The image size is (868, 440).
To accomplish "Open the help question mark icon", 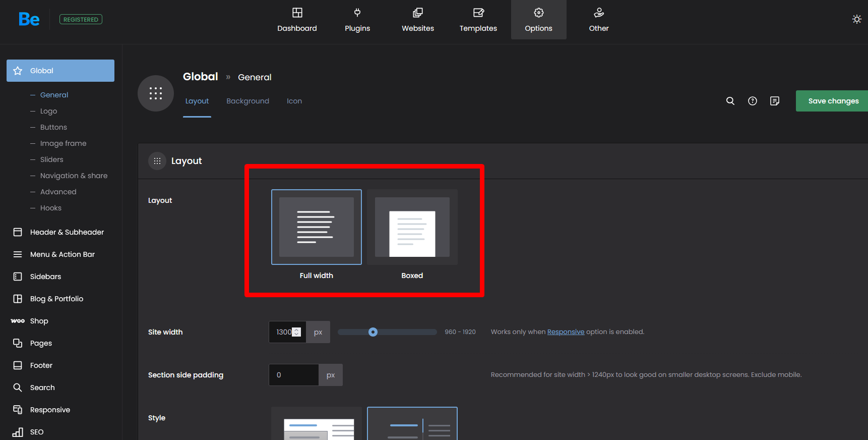I will [x=753, y=101].
